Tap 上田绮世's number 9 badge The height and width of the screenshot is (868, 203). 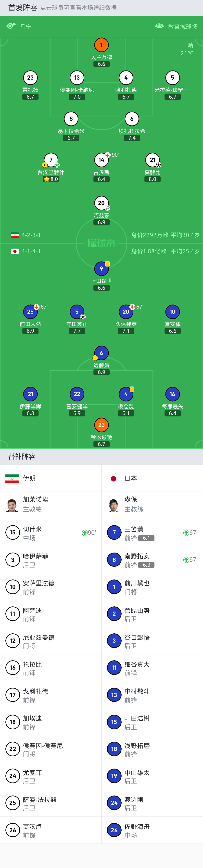point(101,268)
